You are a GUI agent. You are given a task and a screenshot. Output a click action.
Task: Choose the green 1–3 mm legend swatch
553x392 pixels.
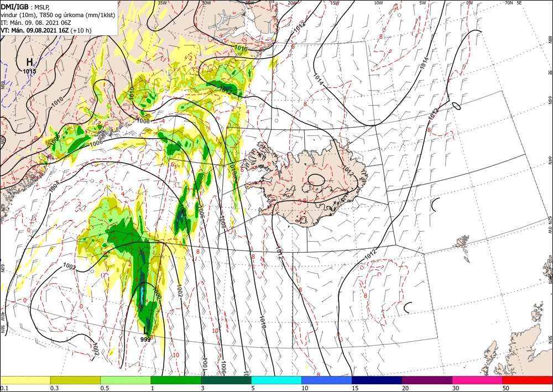[x=176, y=380]
